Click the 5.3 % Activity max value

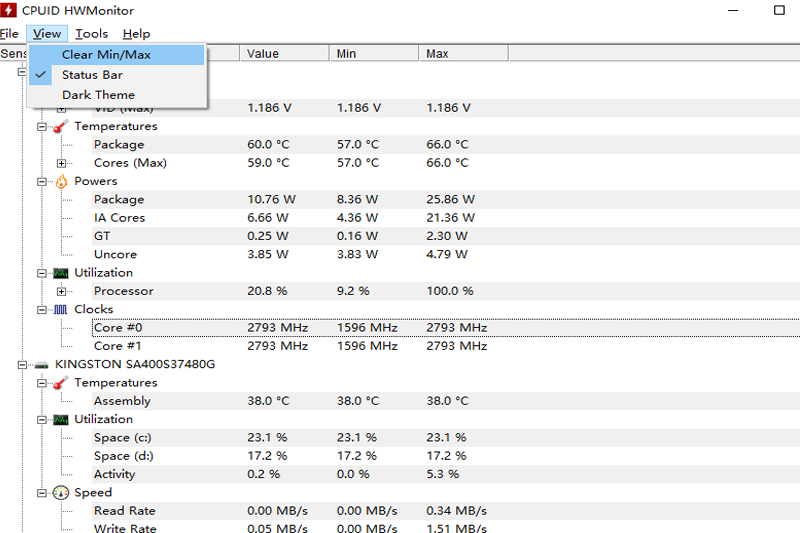pyautogui.click(x=443, y=474)
